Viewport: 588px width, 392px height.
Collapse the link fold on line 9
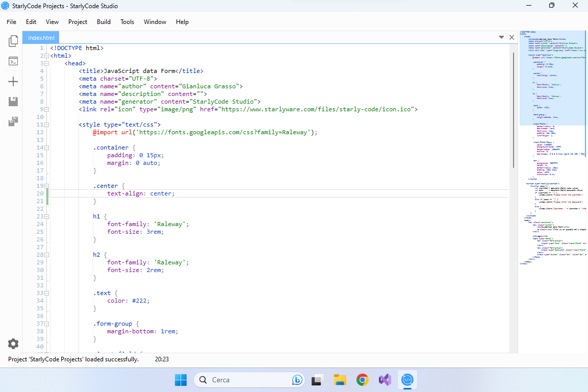(47, 110)
